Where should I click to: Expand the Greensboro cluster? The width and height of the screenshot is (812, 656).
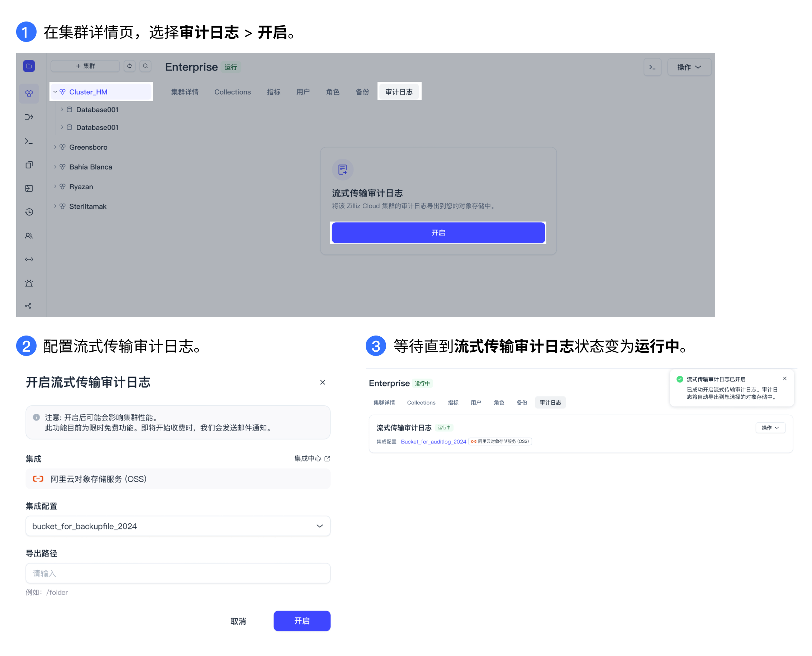55,147
